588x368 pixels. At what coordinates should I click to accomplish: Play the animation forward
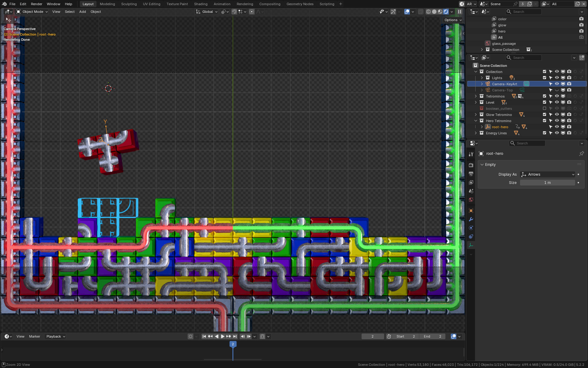click(223, 336)
